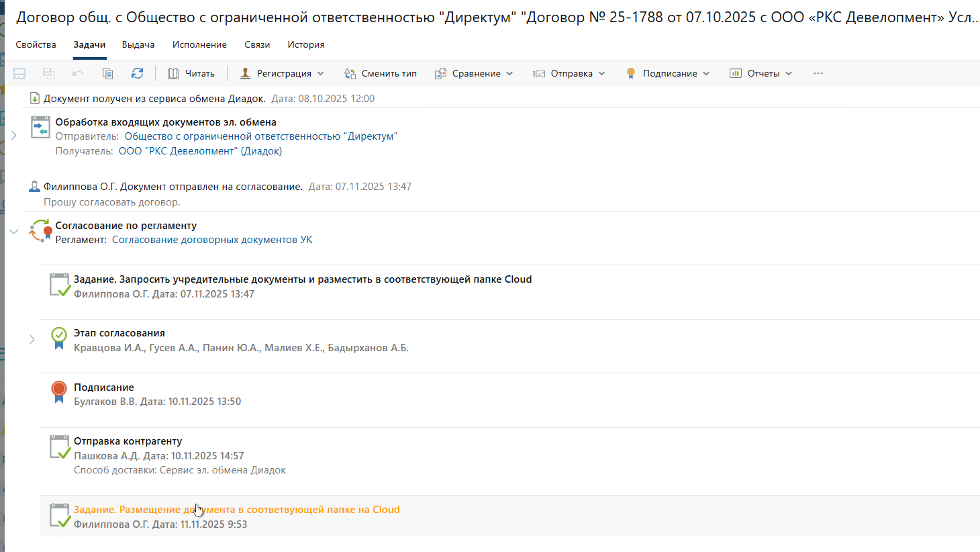This screenshot has width=980, height=552.
Task: Open link Согласование договорных документов УК
Action: pyautogui.click(x=212, y=240)
